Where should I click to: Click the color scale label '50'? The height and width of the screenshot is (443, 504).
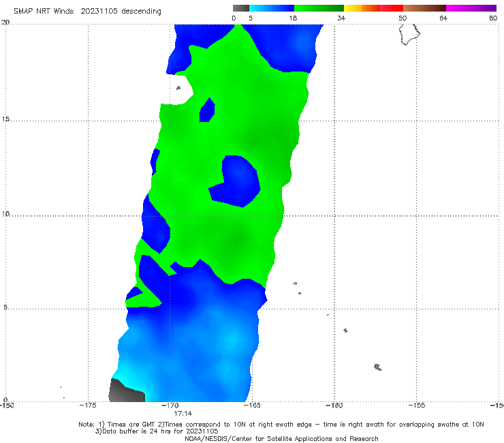coord(403,18)
